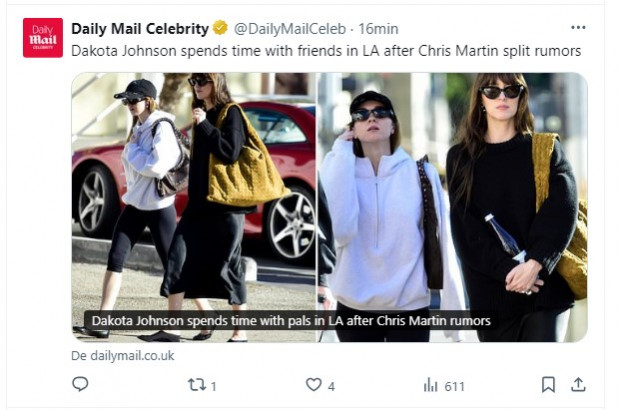Viewport: 620px width, 410px height.
Task: Click the tweet text about Dakota Johnson
Action: 326,51
